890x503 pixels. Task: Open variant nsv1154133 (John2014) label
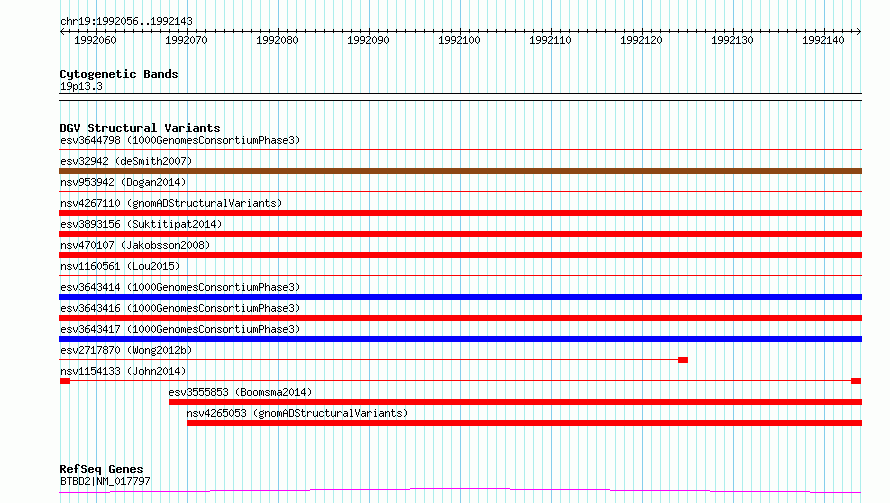pyautogui.click(x=123, y=371)
